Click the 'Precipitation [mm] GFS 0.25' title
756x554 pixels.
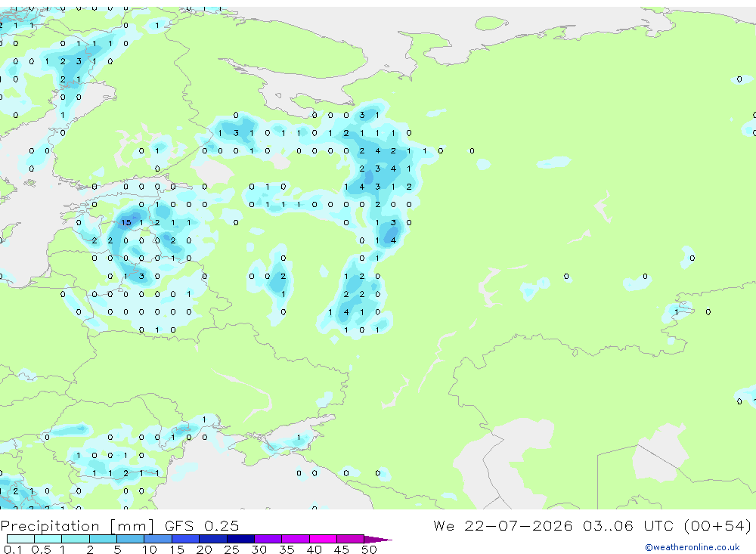coord(119,525)
